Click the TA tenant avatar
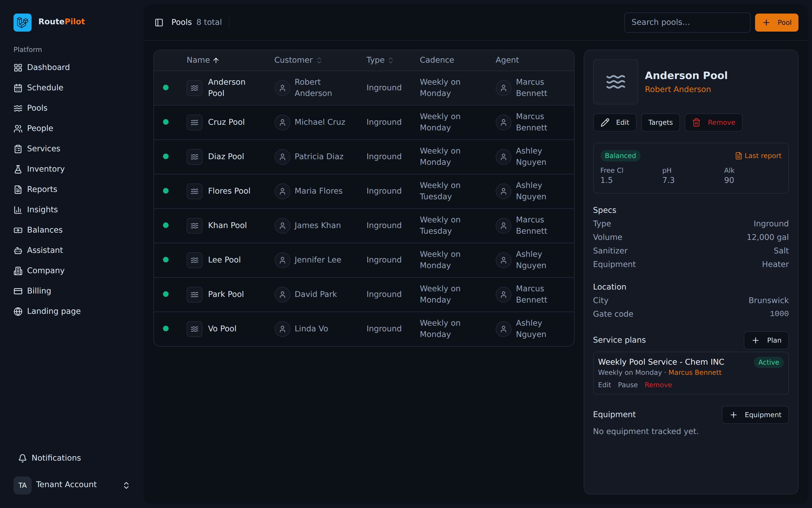 [23, 485]
